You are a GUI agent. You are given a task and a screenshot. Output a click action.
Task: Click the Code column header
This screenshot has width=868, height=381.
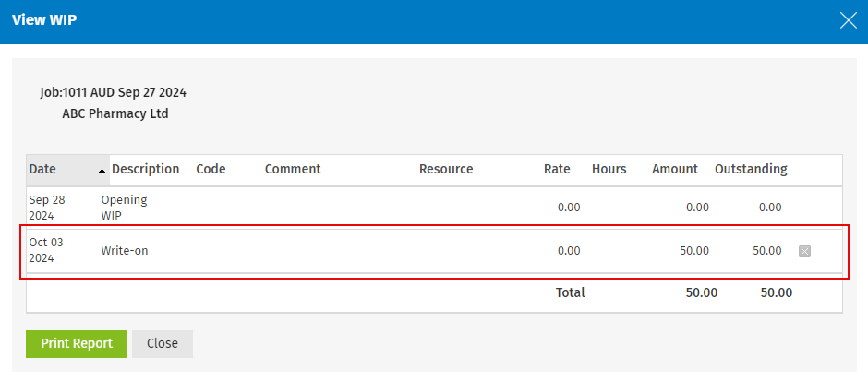(x=211, y=169)
